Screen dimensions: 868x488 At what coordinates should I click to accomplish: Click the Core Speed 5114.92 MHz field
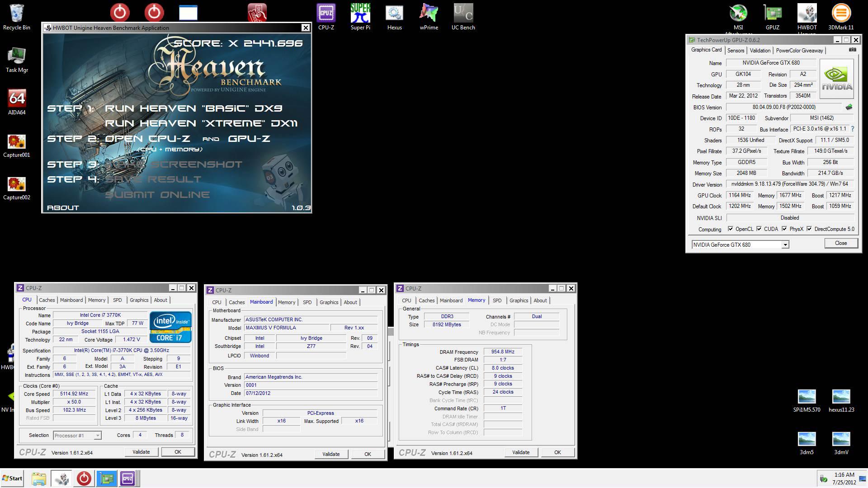74,394
